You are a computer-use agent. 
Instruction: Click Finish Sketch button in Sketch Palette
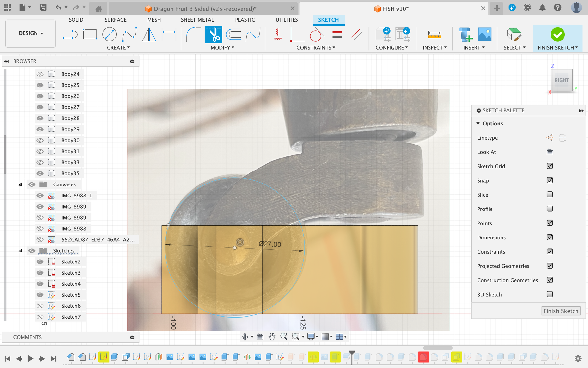coord(561,311)
